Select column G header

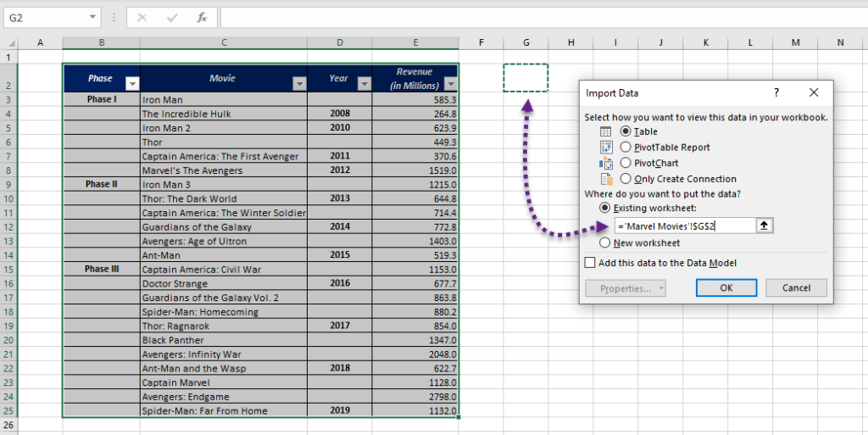pyautogui.click(x=526, y=42)
